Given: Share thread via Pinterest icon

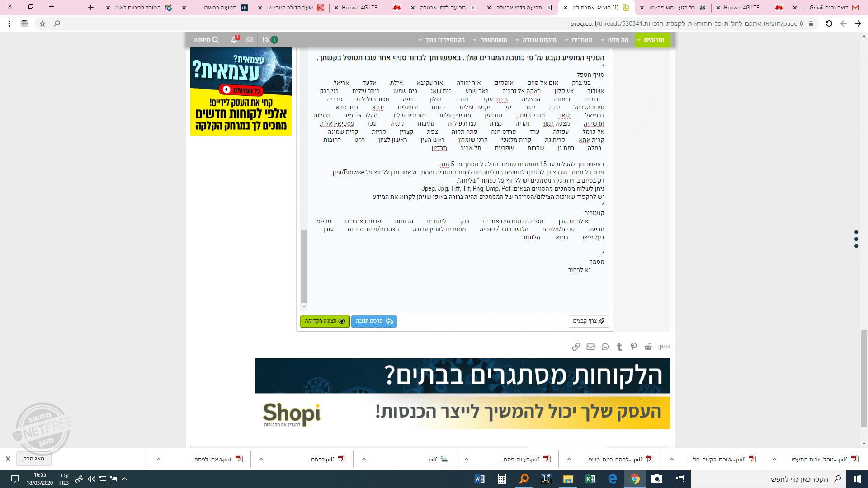Looking at the screenshot, I should point(634,347).
